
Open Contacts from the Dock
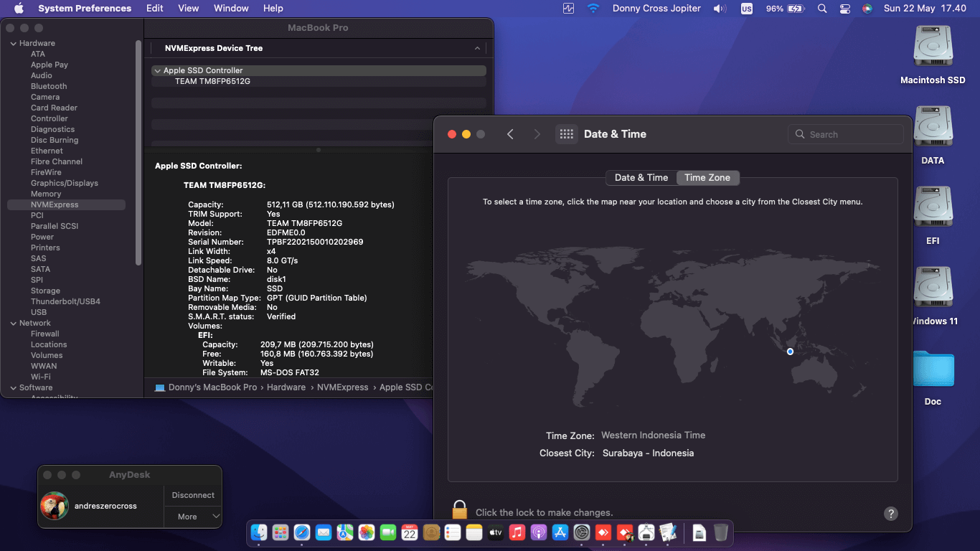pos(431,532)
